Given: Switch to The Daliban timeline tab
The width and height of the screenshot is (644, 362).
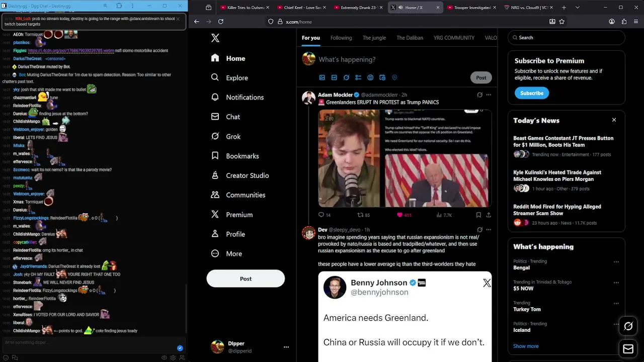Looking at the screenshot, I should [x=410, y=38].
